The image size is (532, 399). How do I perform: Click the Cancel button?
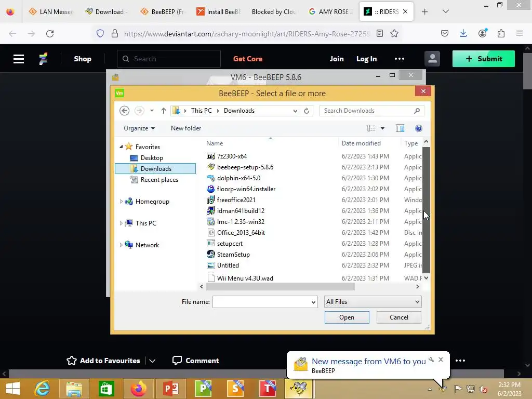399,317
